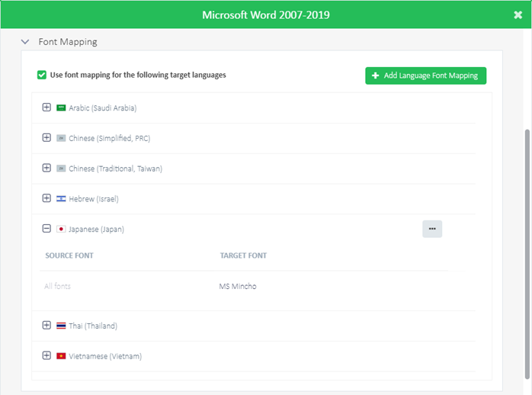Click the TARGET FONT column header
The width and height of the screenshot is (532, 395).
(x=243, y=255)
